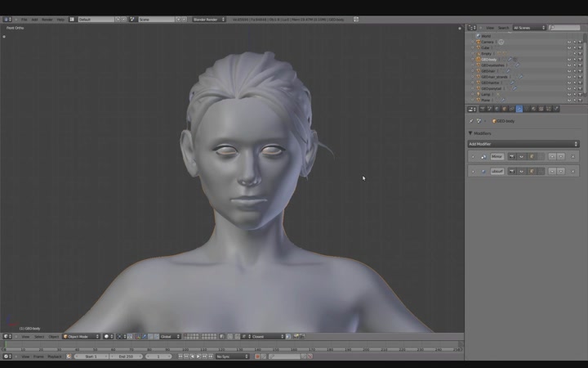Toggle viewport visibility of Cube
Viewport: 588px width, 368px height.
pos(569,47)
